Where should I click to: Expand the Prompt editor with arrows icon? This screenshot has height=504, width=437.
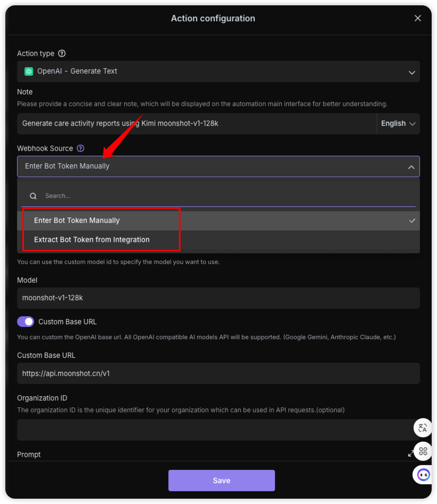coord(411,453)
